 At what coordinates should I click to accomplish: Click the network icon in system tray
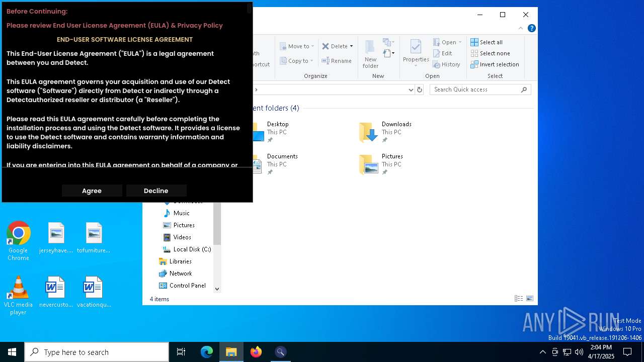click(567, 352)
